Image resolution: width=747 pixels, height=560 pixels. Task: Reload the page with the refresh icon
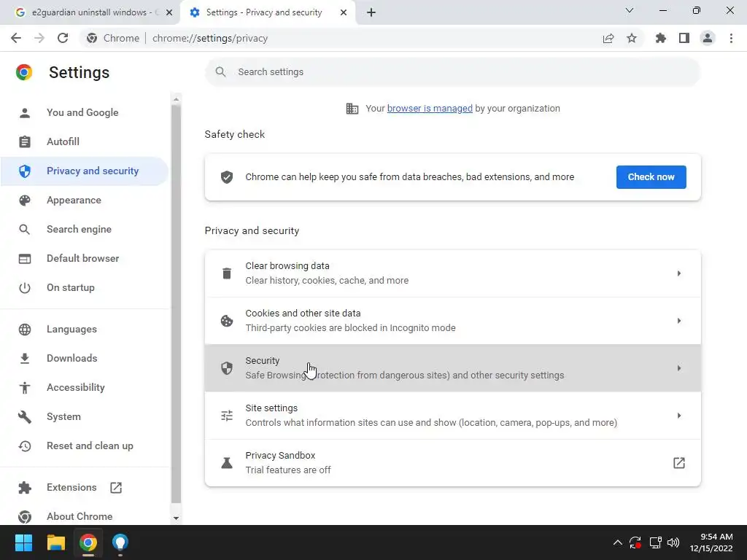click(63, 38)
